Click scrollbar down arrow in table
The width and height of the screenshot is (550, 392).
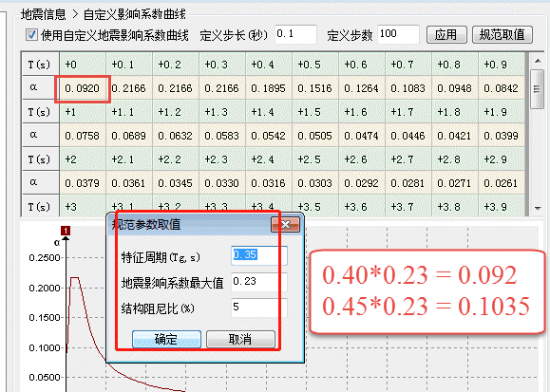538,208
